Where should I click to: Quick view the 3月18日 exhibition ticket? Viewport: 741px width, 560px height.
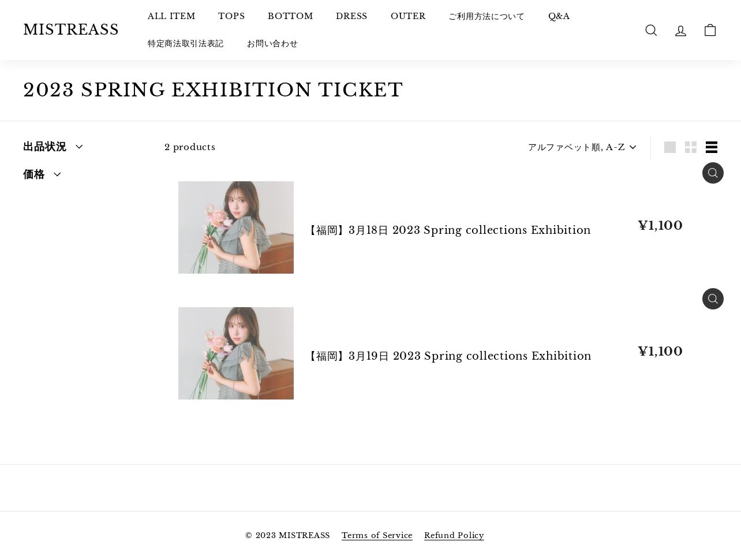[713, 173]
